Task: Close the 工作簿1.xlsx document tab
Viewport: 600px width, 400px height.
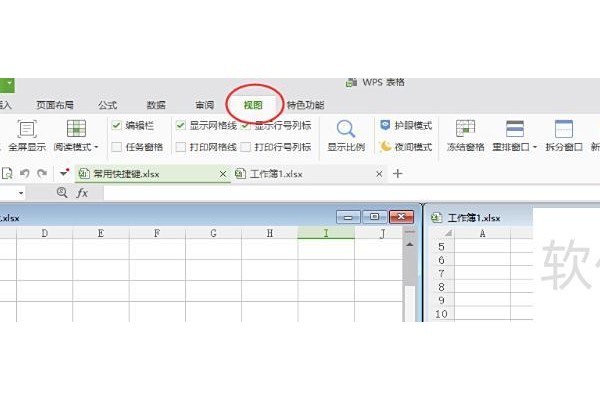Action: click(x=379, y=174)
